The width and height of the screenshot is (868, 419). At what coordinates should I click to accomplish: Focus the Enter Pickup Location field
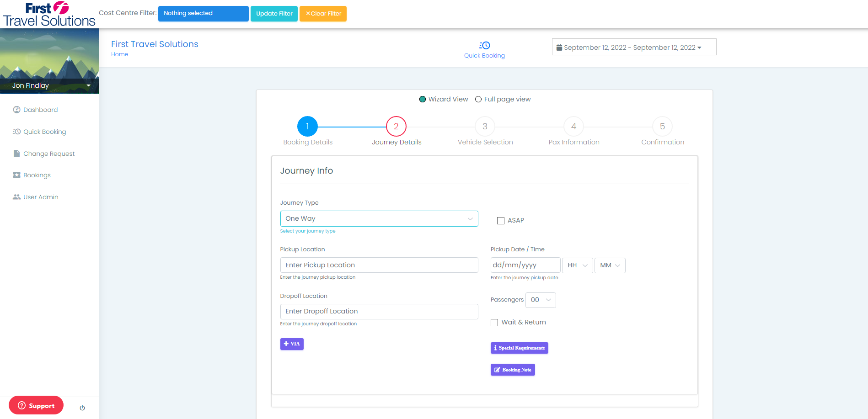click(379, 265)
